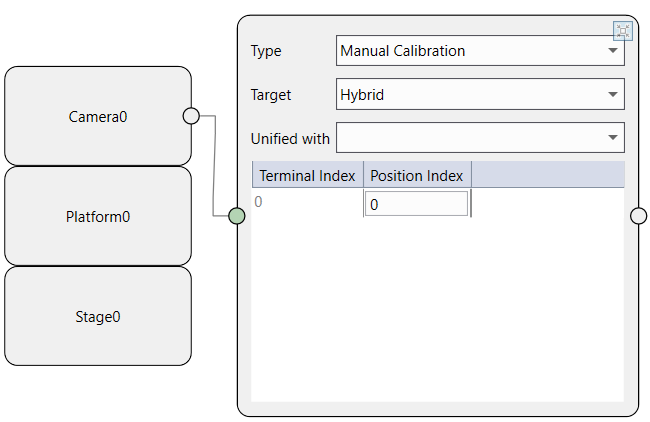Click the Unified with label
The height and width of the screenshot is (422, 650).
[290, 138]
